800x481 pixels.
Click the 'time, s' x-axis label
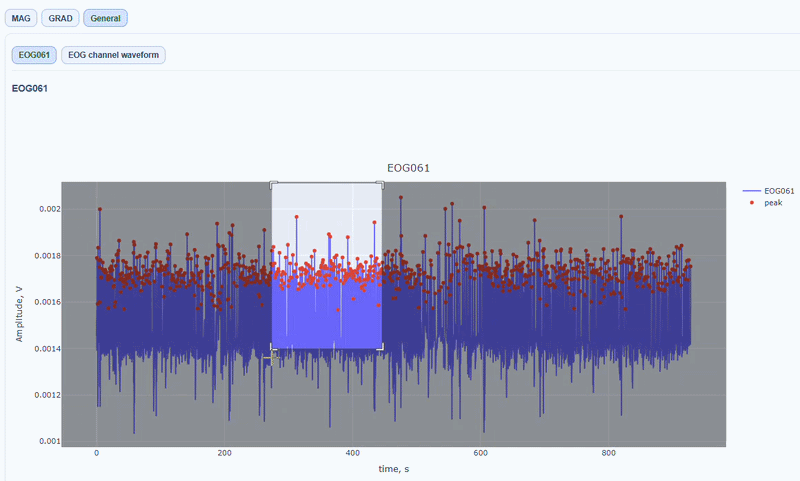(x=392, y=468)
